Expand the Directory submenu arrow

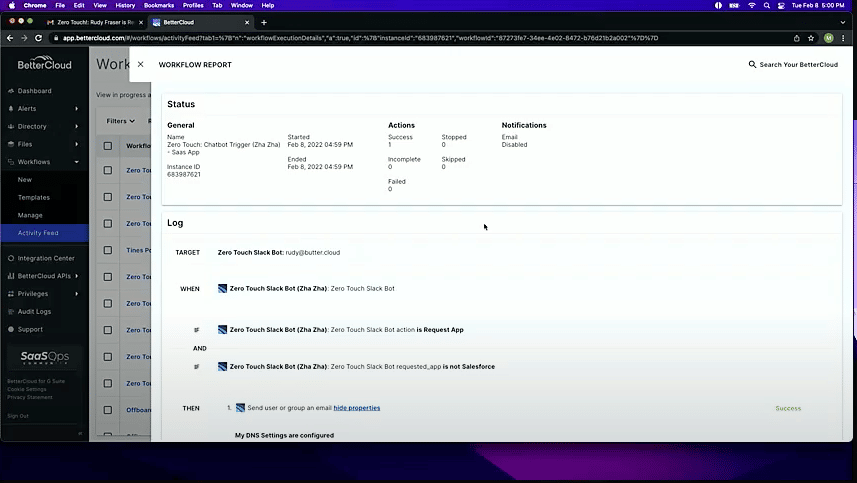(x=77, y=126)
